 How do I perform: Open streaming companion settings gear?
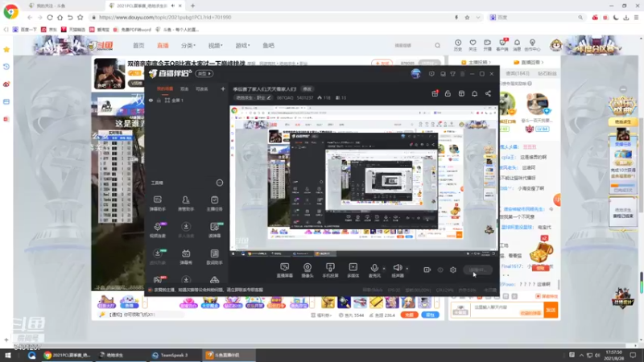453,270
